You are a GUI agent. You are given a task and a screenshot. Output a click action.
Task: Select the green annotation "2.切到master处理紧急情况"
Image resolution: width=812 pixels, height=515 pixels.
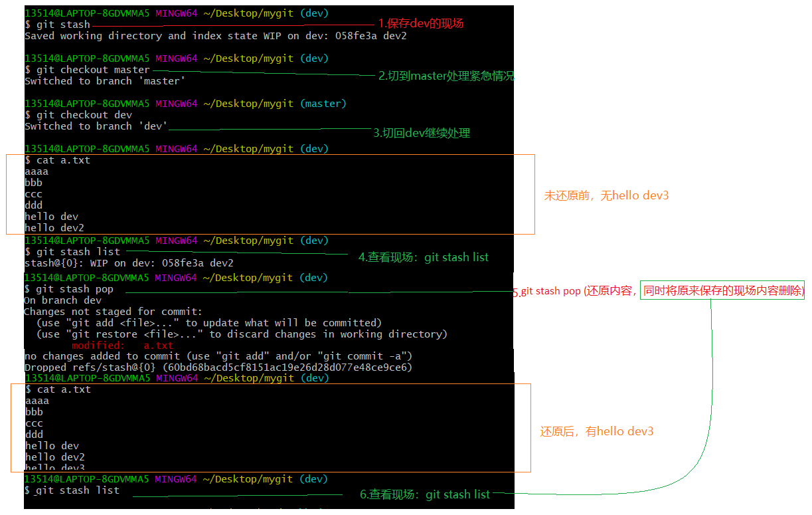click(x=446, y=76)
